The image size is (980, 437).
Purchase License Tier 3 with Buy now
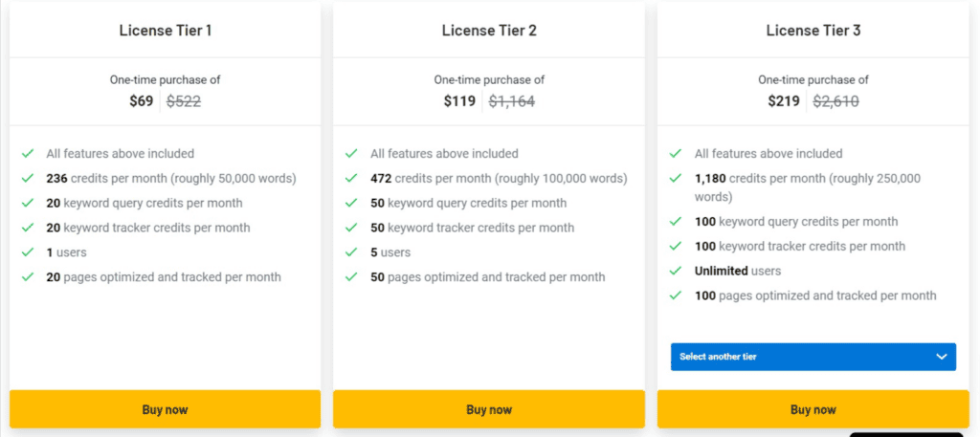pos(813,409)
